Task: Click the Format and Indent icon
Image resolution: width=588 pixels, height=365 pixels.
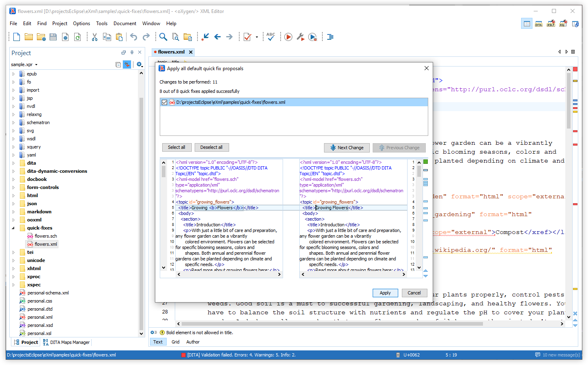Action: pos(330,37)
